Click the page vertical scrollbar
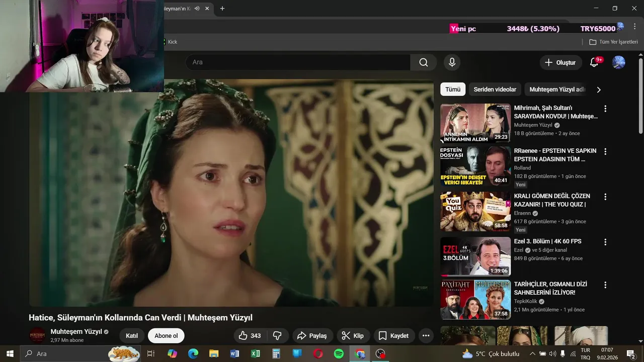 pos(640,96)
